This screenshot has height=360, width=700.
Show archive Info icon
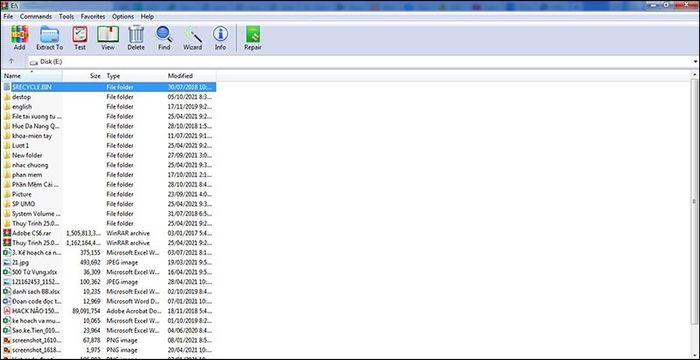click(x=220, y=34)
